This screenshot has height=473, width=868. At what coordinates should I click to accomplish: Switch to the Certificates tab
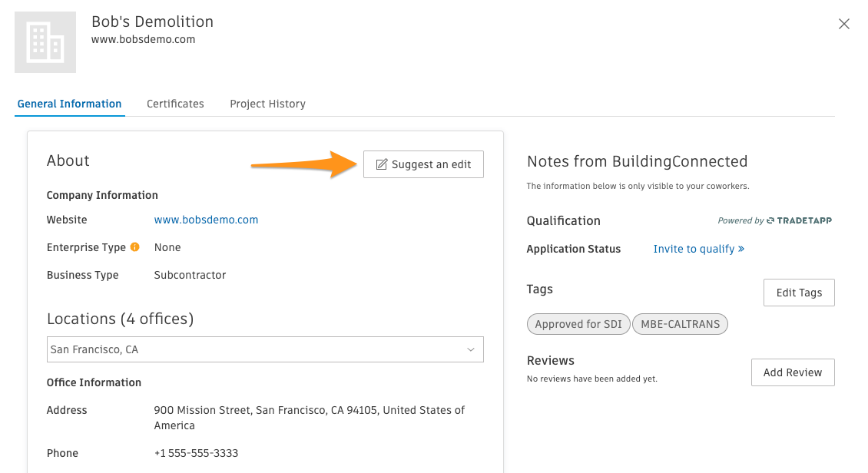tap(175, 104)
